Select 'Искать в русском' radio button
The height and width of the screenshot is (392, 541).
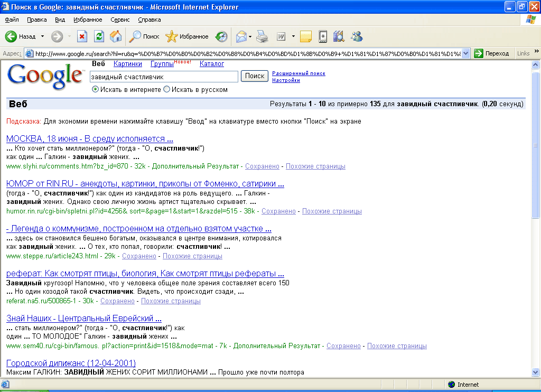[x=166, y=89]
